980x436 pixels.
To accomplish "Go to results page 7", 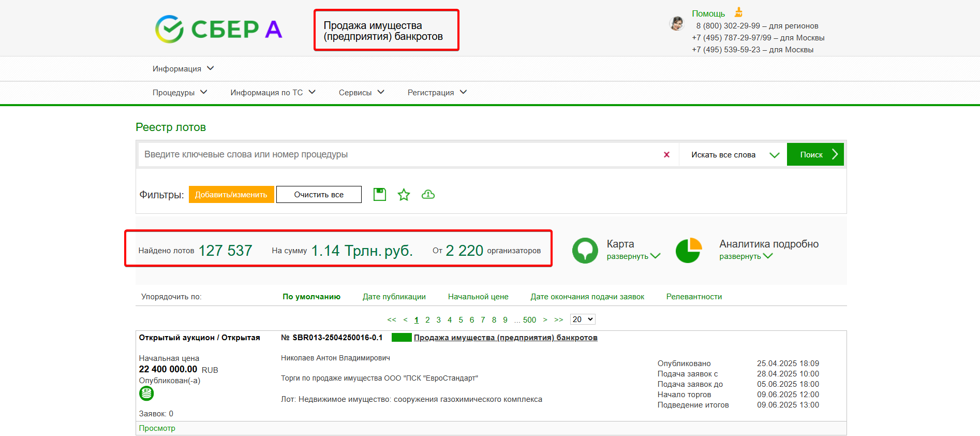I will 483,320.
